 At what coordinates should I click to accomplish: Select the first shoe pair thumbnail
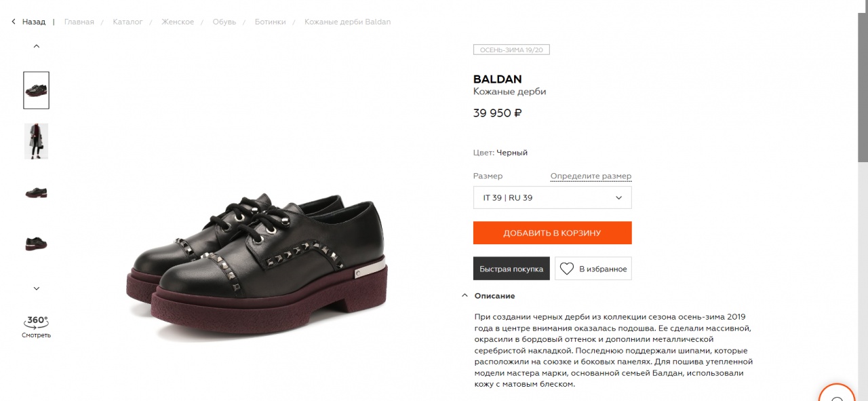(x=37, y=90)
